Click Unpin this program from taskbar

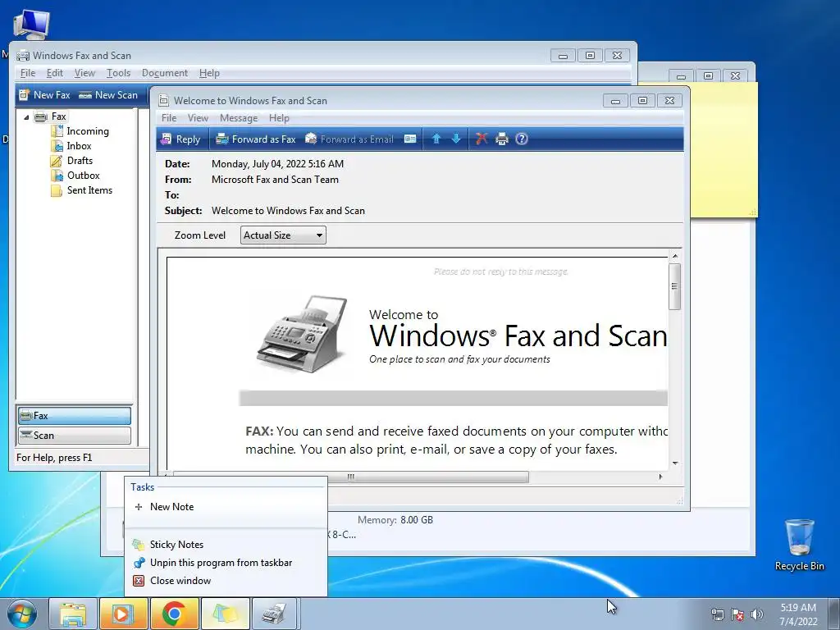coord(226,563)
